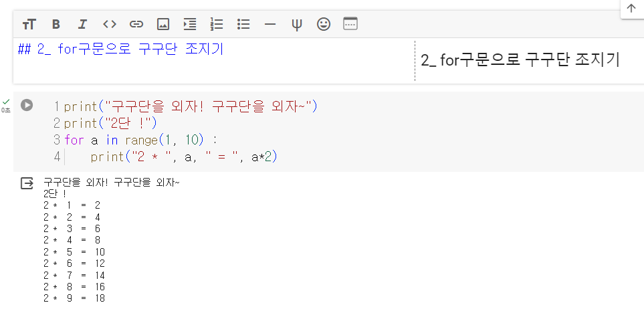This screenshot has width=644, height=309.
Task: Add a bulleted list
Action: tap(243, 24)
